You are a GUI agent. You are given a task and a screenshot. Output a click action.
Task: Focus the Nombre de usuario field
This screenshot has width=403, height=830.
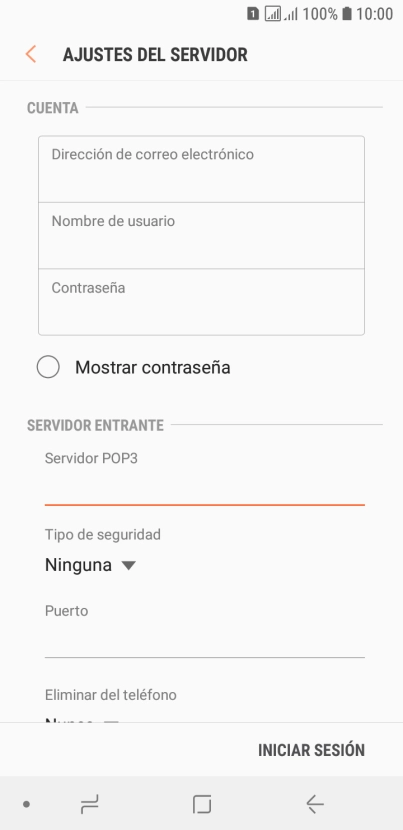point(201,236)
